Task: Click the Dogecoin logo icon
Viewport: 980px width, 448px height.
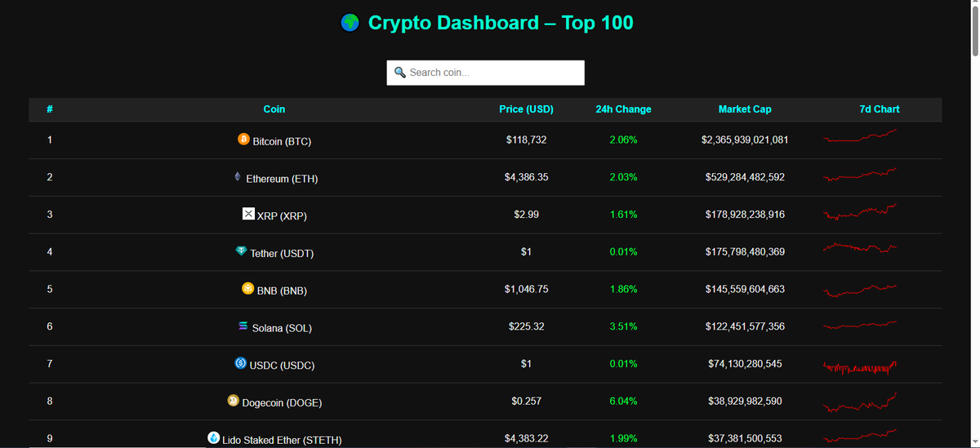Action: pos(234,401)
